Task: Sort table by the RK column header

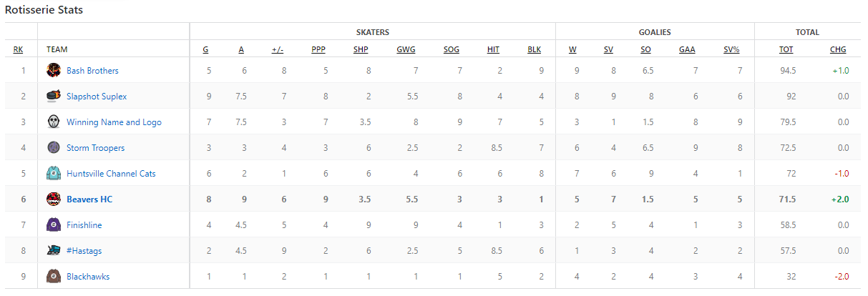Action: pyautogui.click(x=18, y=50)
